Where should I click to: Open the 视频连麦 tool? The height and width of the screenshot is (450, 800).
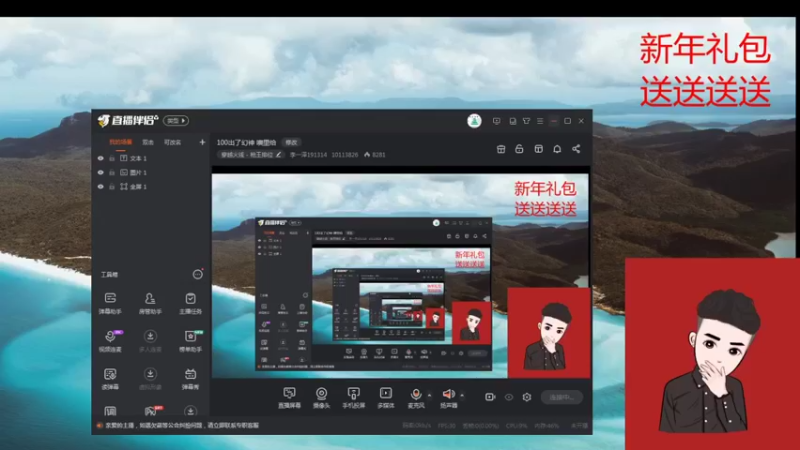(110, 341)
